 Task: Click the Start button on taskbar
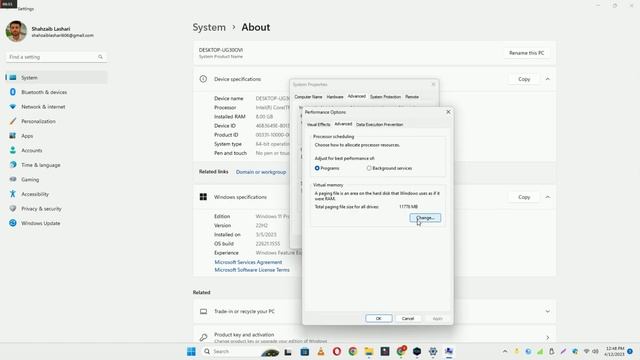(191, 351)
